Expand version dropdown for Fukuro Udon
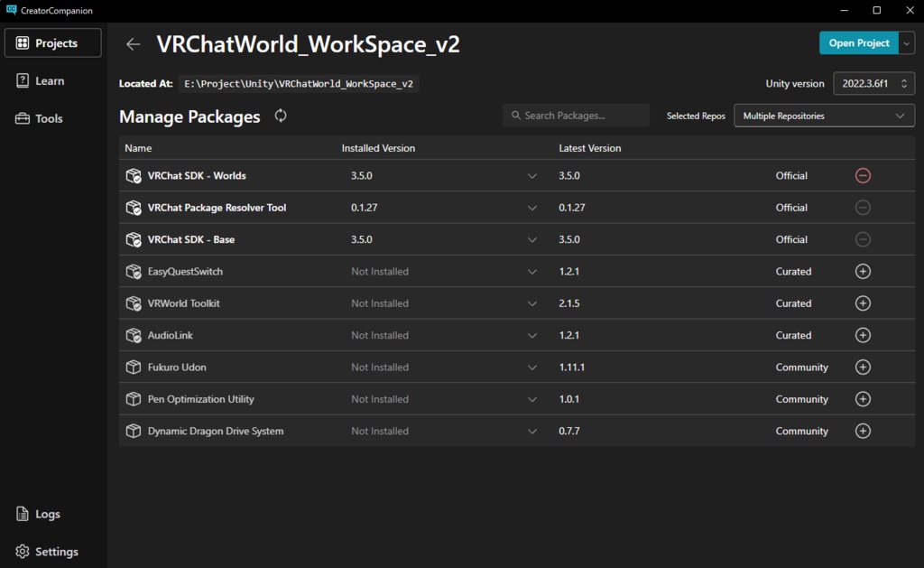The image size is (924, 568). point(532,367)
